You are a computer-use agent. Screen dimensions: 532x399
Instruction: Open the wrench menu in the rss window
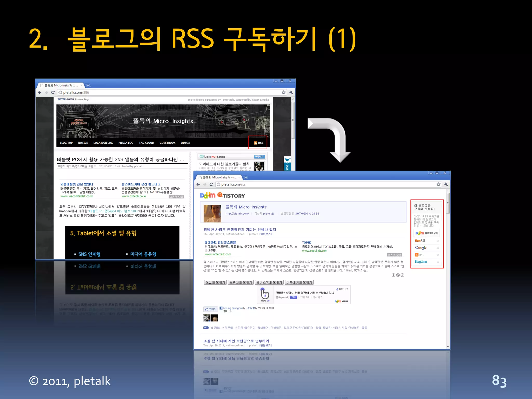pos(446,184)
